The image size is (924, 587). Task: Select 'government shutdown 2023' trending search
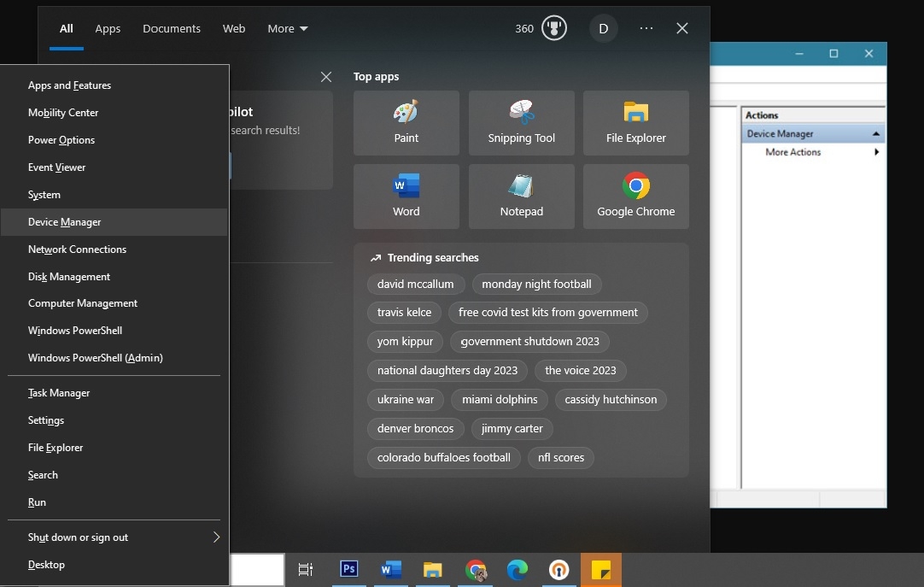529,341
